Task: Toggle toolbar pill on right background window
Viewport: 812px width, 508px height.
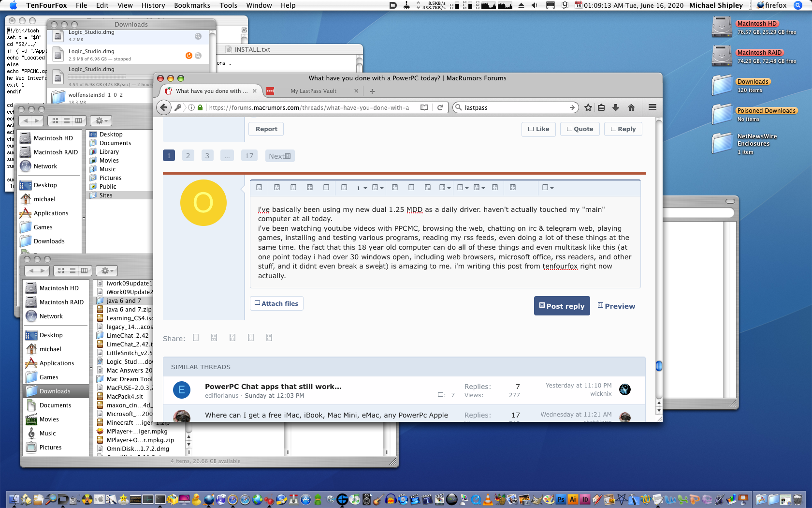Action: (730, 201)
